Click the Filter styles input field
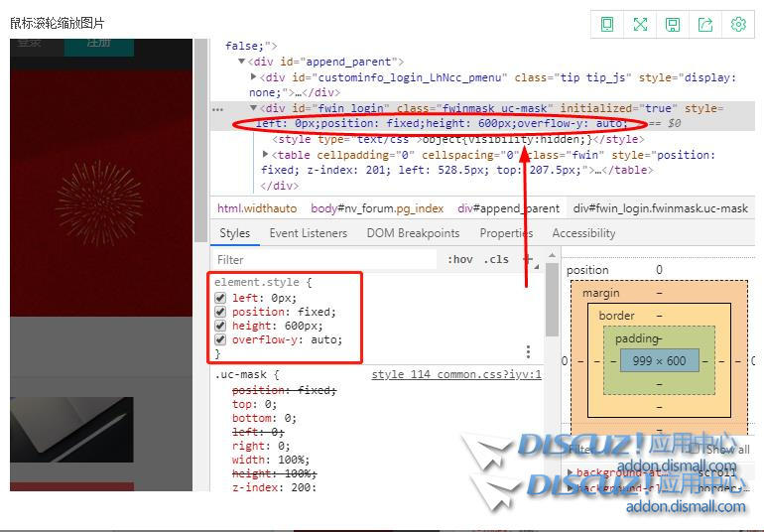Viewport: 764px width, 532px height. pyautogui.click(x=324, y=259)
